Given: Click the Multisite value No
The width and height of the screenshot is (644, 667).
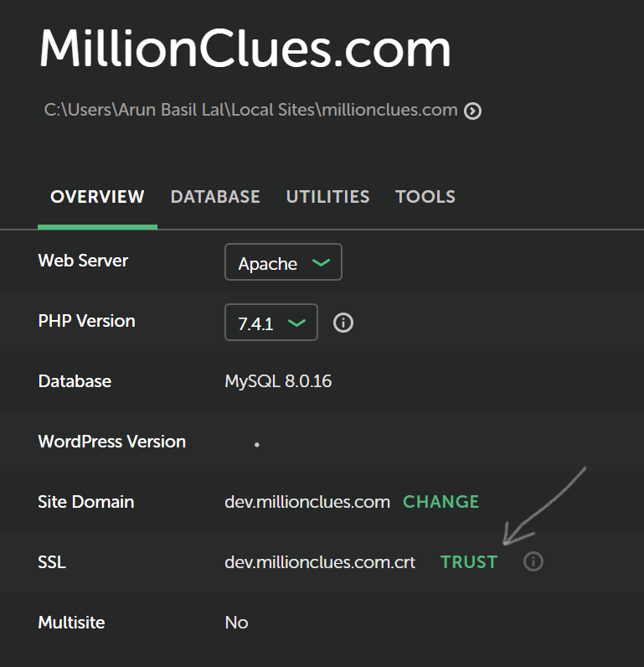Looking at the screenshot, I should pos(236,623).
